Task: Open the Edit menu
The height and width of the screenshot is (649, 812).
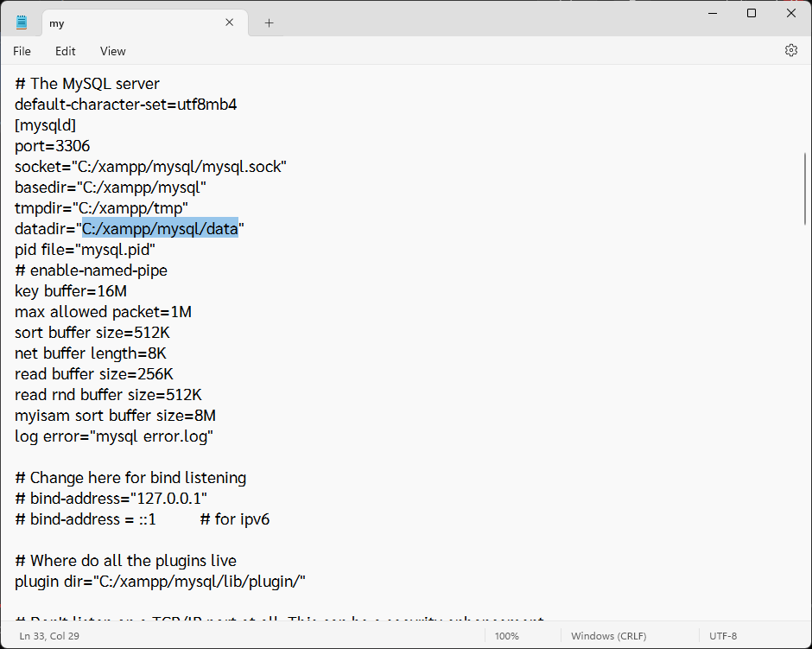Action: pos(66,52)
